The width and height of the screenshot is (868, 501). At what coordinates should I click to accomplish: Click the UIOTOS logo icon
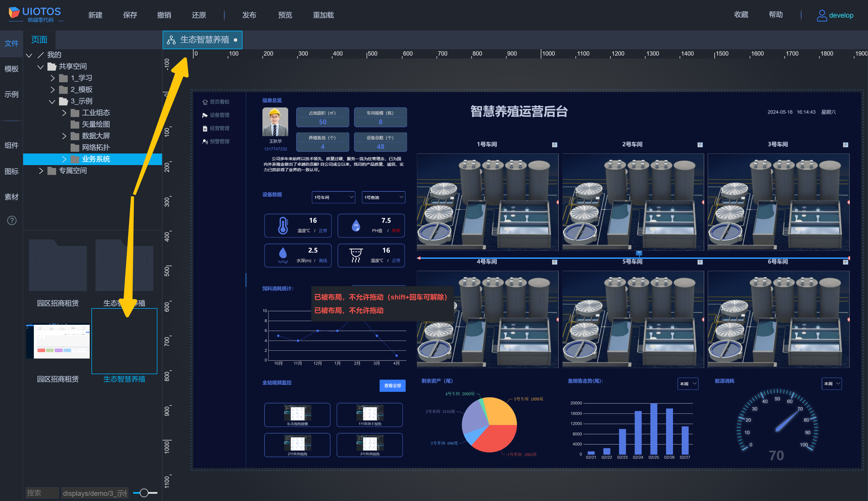click(x=14, y=12)
